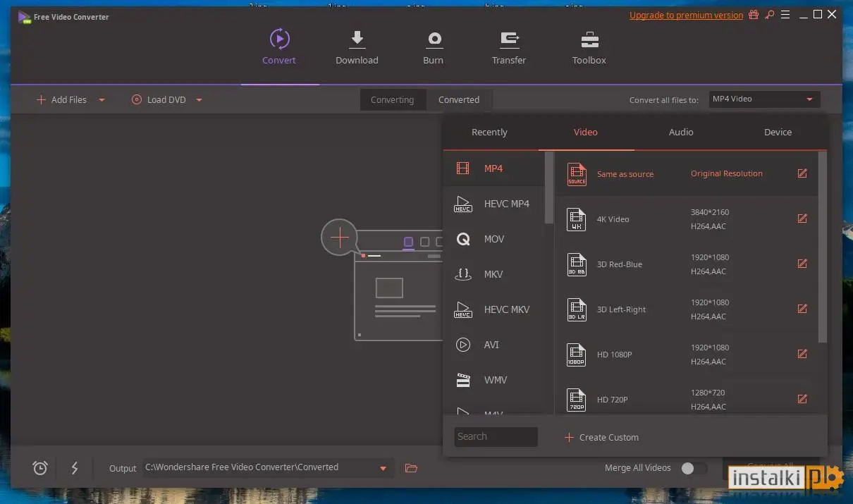Click the Load DVD button

pyautogui.click(x=159, y=100)
